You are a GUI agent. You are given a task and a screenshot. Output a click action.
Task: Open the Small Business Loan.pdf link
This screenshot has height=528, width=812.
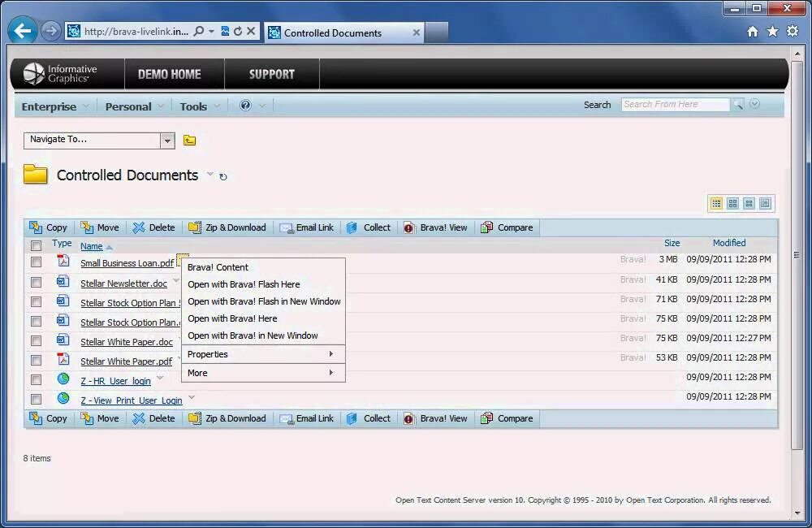[127, 263]
